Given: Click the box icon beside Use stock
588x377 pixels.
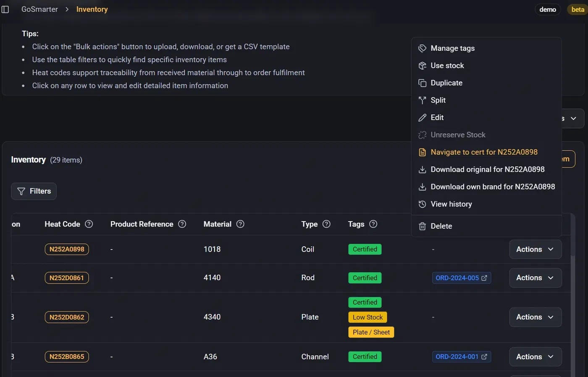Looking at the screenshot, I should 423,66.
